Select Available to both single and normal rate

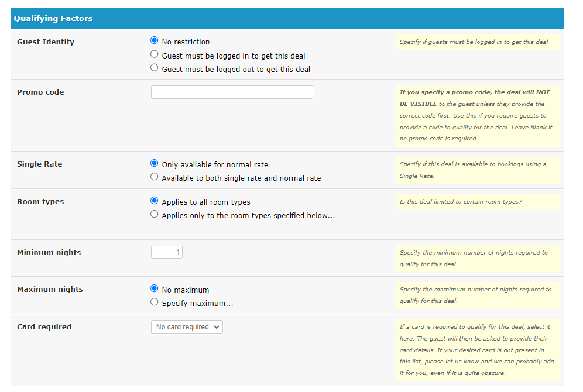pos(155,177)
